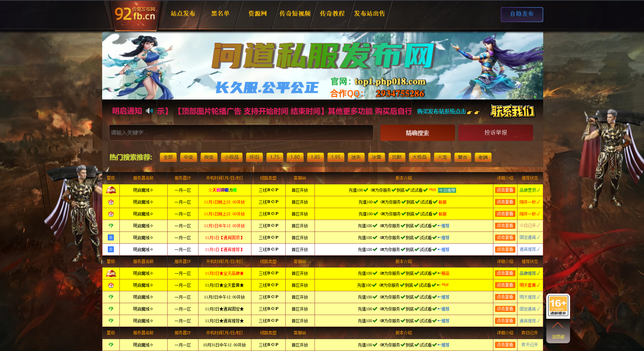Click 点击查看 in the first server row
This screenshot has width=644, height=351.
[x=505, y=190]
